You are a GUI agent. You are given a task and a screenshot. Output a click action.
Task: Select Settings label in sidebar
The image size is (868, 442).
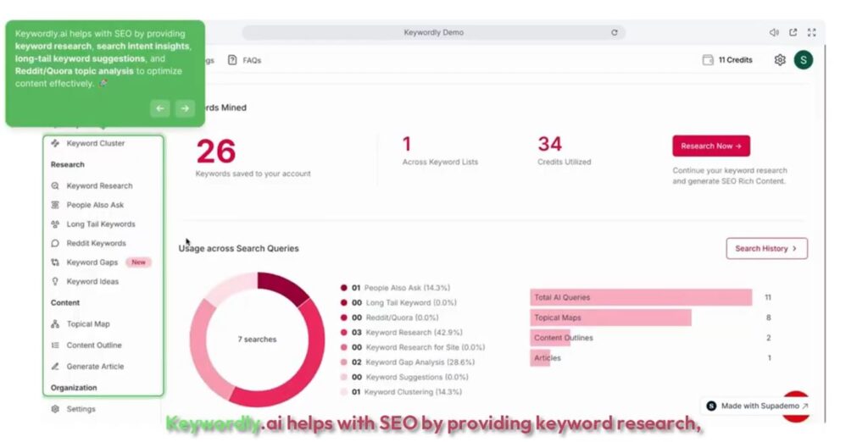(x=81, y=409)
